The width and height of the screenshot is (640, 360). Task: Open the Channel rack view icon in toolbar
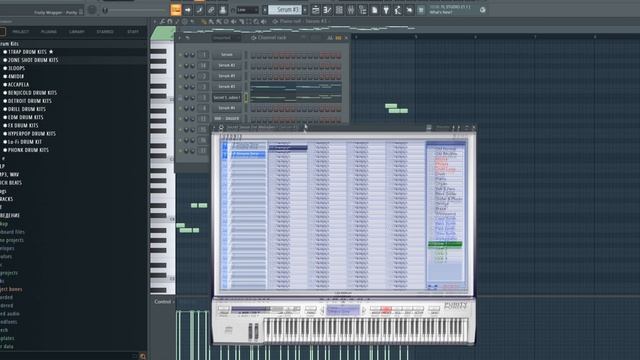click(x=339, y=10)
